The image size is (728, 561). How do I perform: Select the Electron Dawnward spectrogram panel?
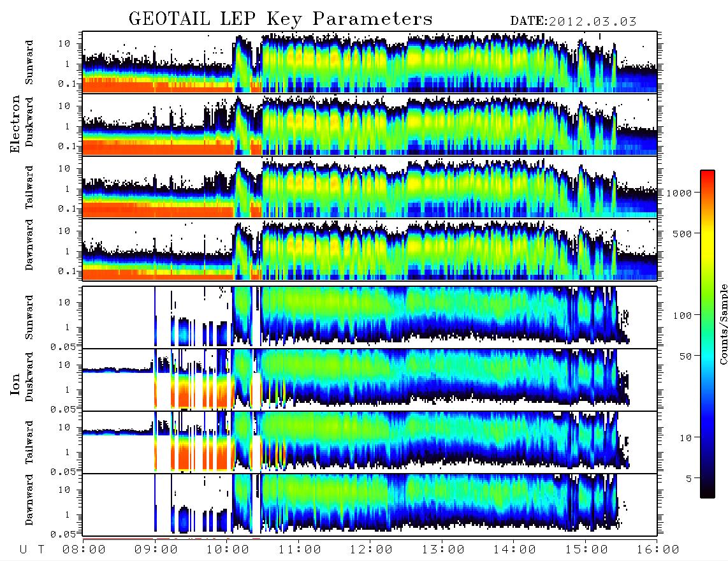tap(370, 249)
